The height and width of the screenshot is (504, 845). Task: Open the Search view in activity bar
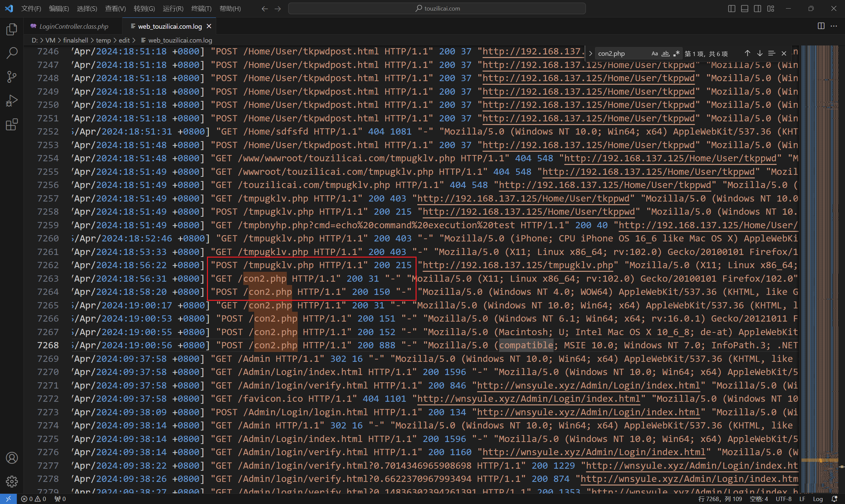12,53
